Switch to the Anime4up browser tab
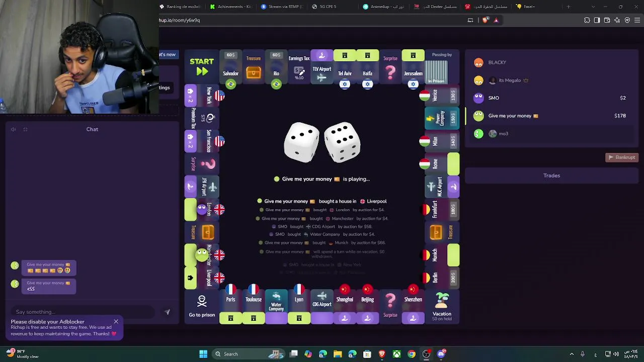The width and height of the screenshot is (644, 362). pyautogui.click(x=383, y=7)
